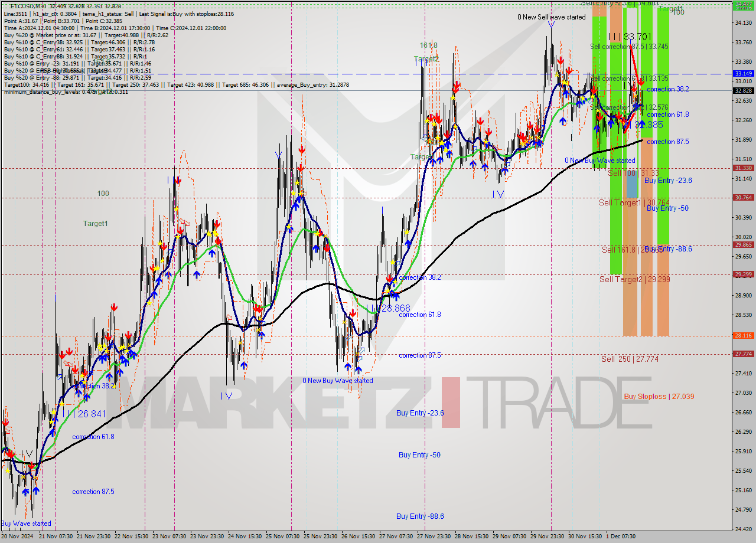Image resolution: width=756 pixels, height=543 pixels.
Task: Click the black 32.828 current price tag
Action: pyautogui.click(x=743, y=90)
